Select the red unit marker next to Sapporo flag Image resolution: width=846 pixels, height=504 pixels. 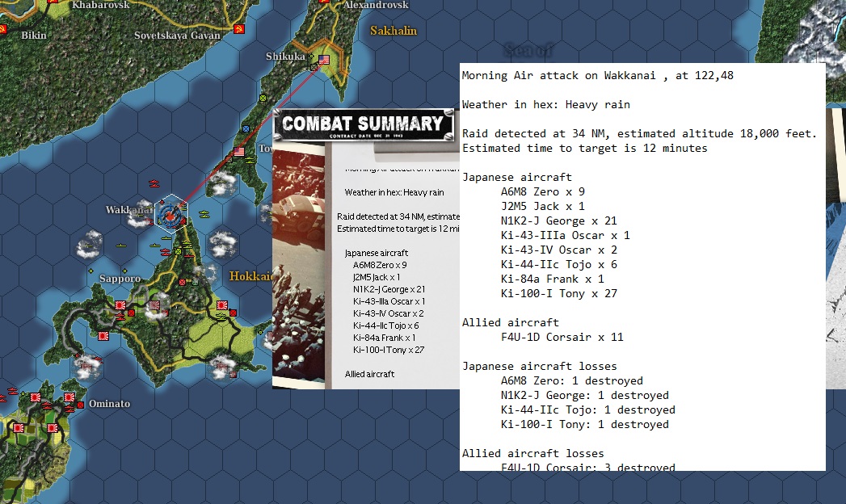(131, 313)
